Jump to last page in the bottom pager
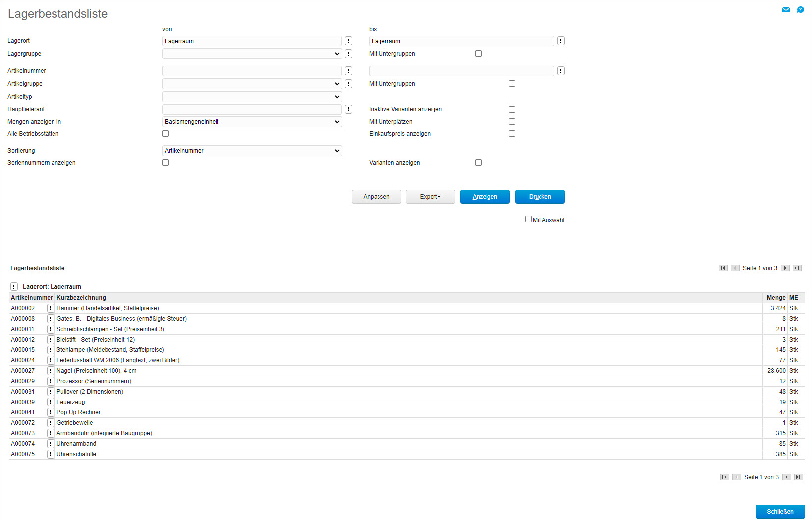Screen dimensions: 812x520 tap(798, 477)
